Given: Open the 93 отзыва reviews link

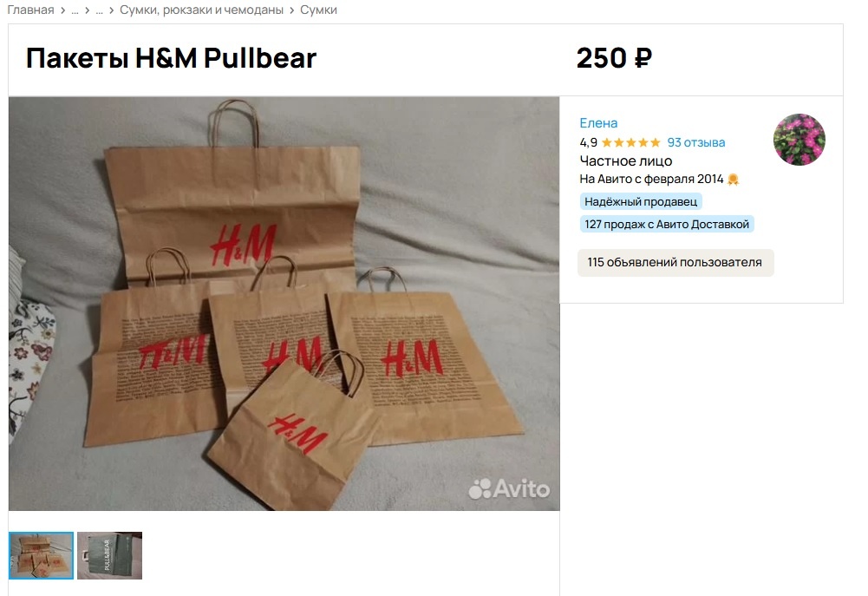Looking at the screenshot, I should [695, 143].
